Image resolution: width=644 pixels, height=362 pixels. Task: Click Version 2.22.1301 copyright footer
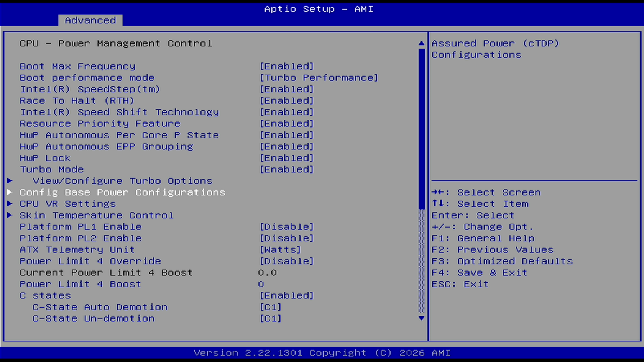[322, 353]
